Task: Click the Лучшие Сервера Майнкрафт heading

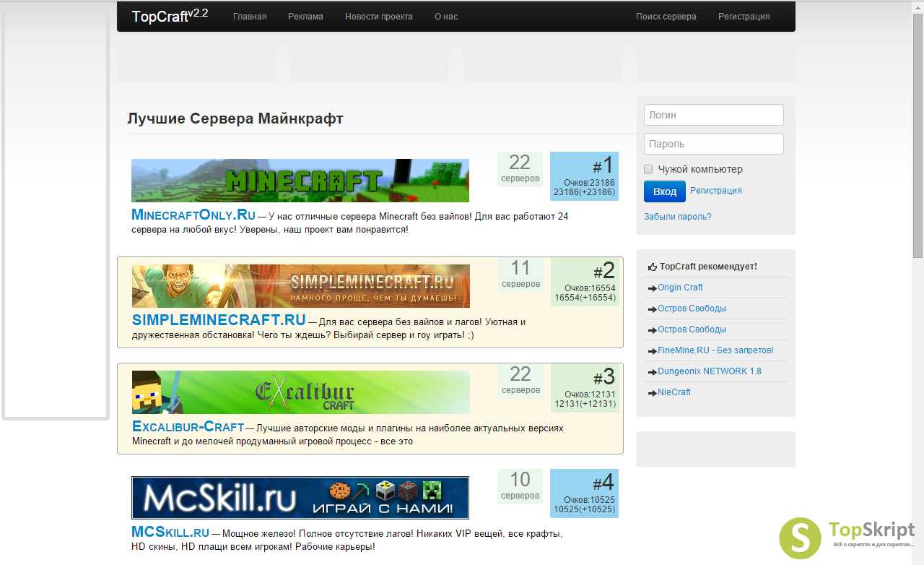Action: tap(235, 118)
